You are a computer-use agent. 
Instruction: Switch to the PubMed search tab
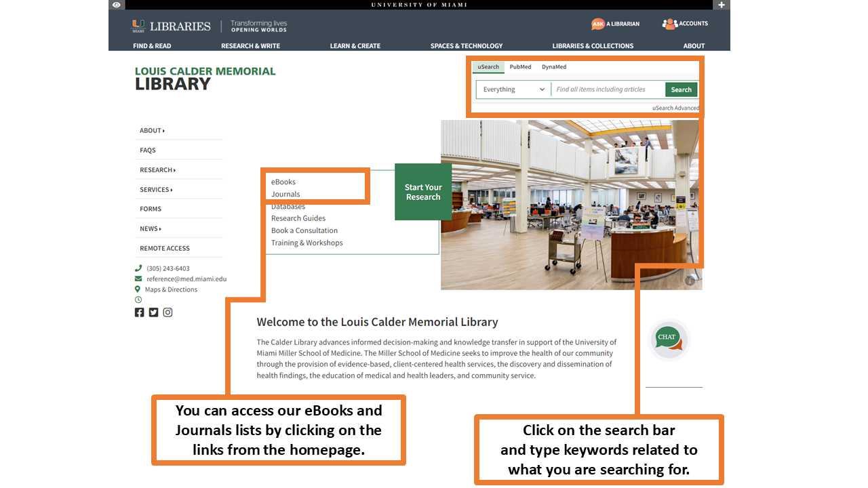point(520,67)
